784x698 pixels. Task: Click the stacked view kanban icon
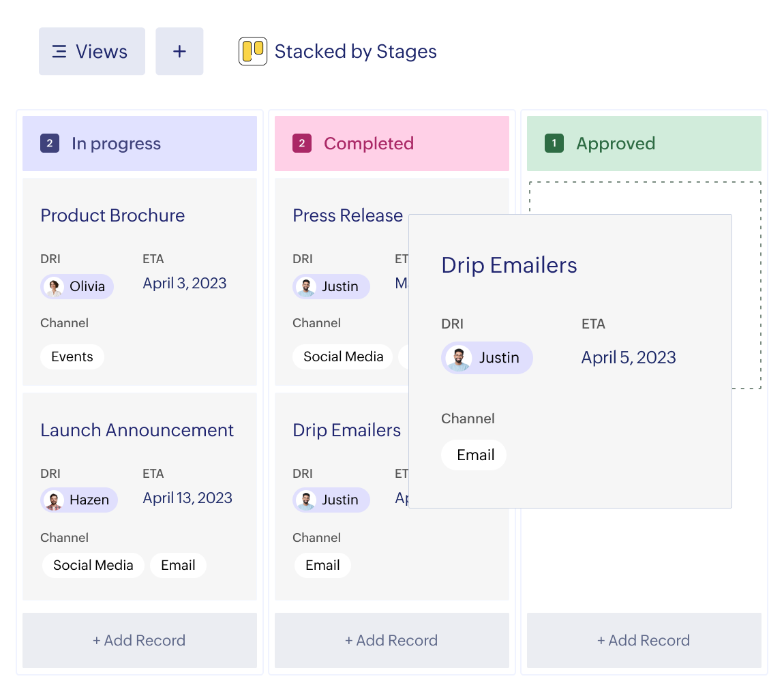coord(252,52)
